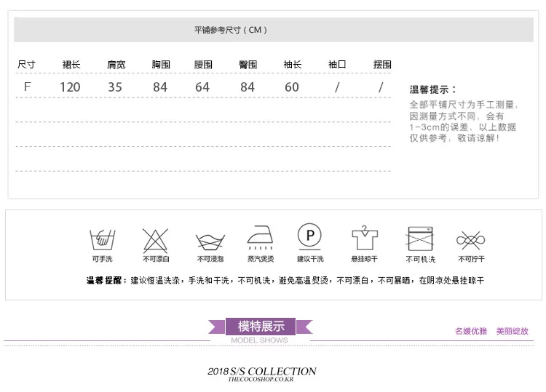Click the 美丽绽放 purple text
The image size is (546, 392).
(x=513, y=331)
